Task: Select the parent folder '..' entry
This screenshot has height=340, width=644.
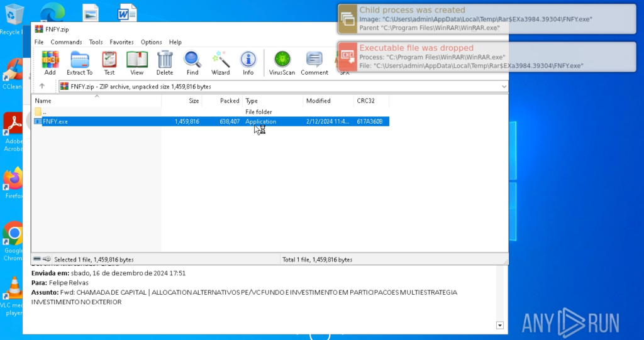Action: [x=44, y=111]
